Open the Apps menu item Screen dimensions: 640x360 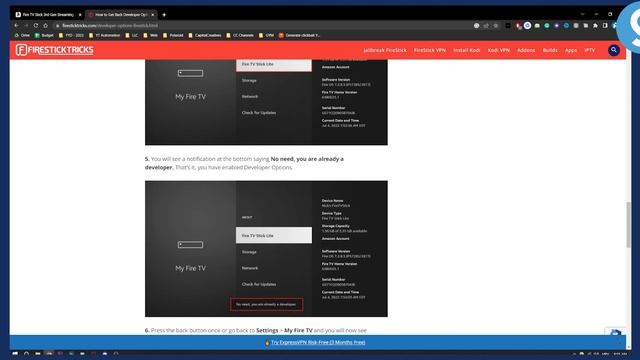pos(571,50)
